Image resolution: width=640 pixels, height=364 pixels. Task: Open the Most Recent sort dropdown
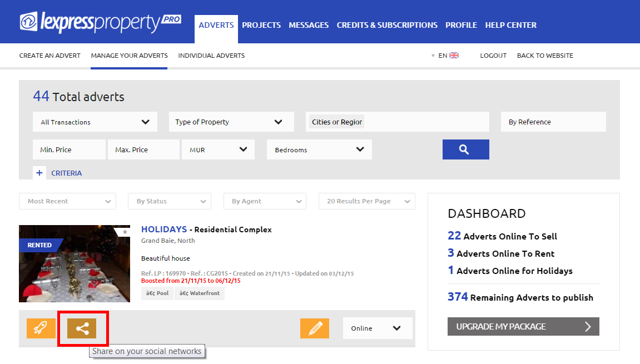[67, 201]
